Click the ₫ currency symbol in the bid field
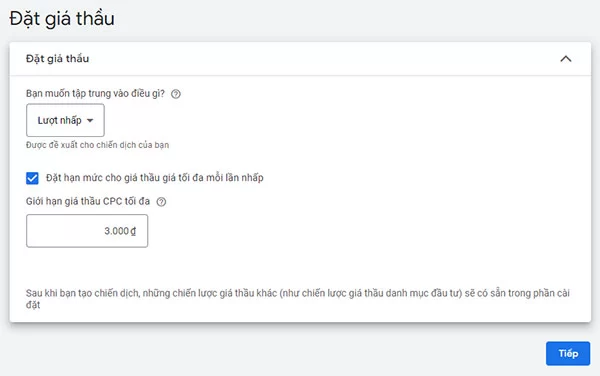600x376 pixels. [133, 231]
